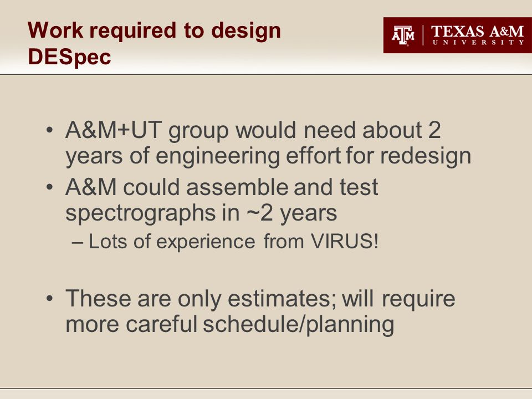Viewport: 532px width, 399px height.
Task: Click the word 'schedule/planning' in the last bullet
Action: [299, 325]
